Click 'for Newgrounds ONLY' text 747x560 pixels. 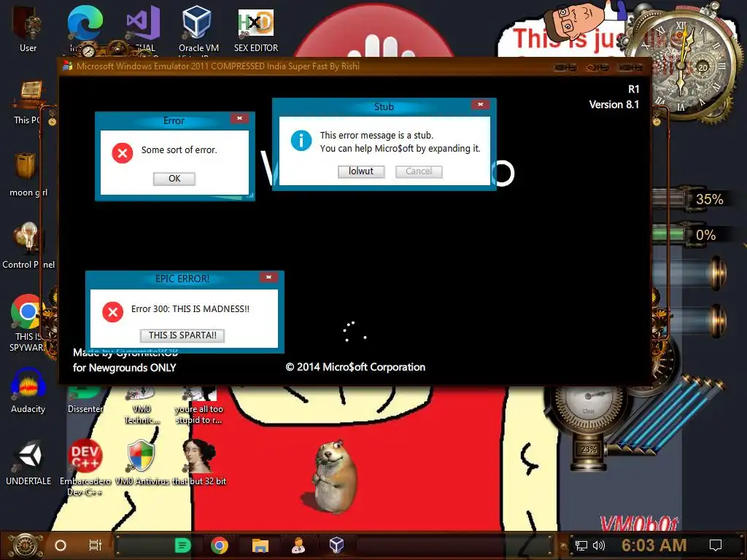124,367
